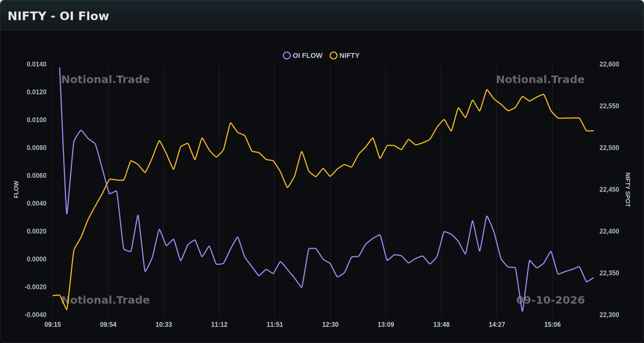This screenshot has width=644, height=343.
Task: Click the purple OI FLOW legend marker
Action: click(287, 55)
